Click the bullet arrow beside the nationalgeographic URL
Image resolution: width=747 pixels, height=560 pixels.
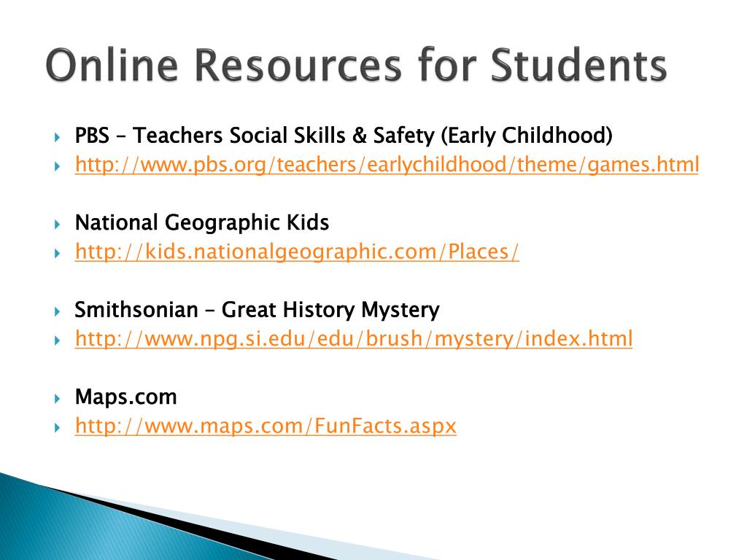pos(57,253)
